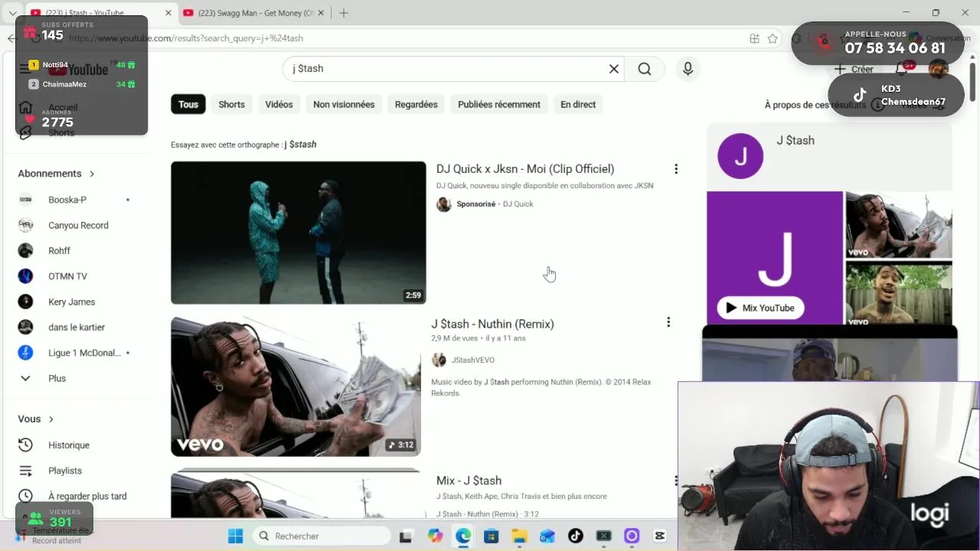The height and width of the screenshot is (551, 980).
Task: Add page to favorites with star icon
Action: point(773,38)
